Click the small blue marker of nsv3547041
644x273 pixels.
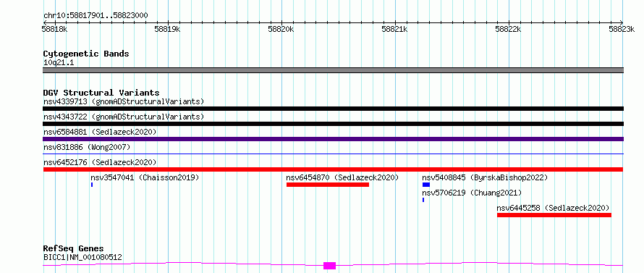(92, 185)
